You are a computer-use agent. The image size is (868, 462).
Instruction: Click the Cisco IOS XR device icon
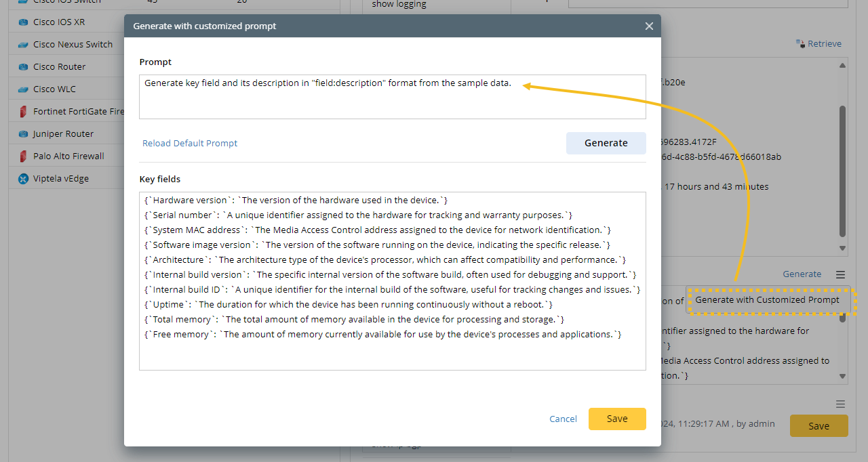(23, 22)
